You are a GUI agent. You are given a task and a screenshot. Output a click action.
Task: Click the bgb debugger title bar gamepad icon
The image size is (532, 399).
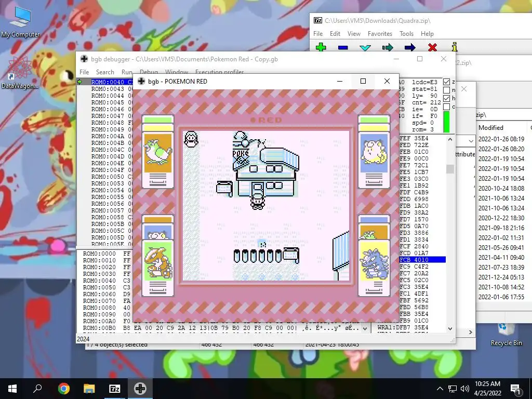pos(84,59)
